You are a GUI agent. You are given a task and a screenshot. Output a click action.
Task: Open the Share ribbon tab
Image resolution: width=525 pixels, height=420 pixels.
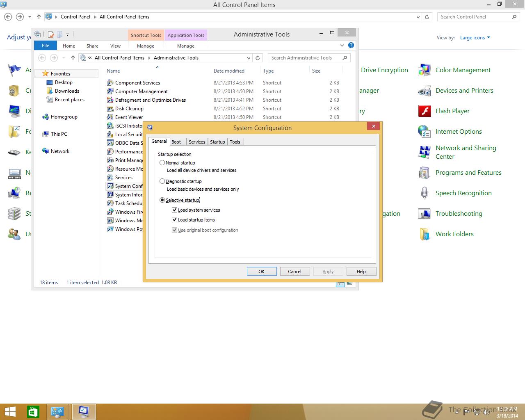pyautogui.click(x=92, y=46)
